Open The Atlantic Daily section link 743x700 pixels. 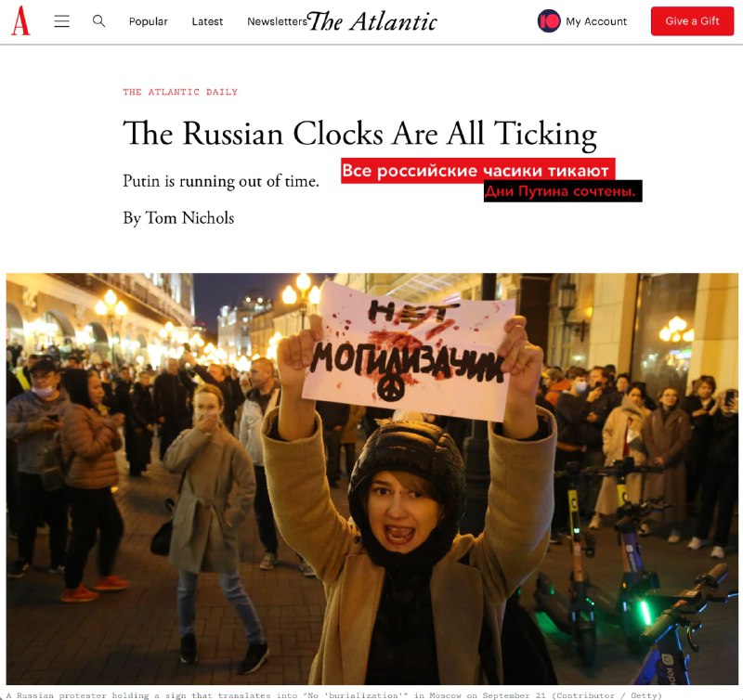[x=180, y=92]
